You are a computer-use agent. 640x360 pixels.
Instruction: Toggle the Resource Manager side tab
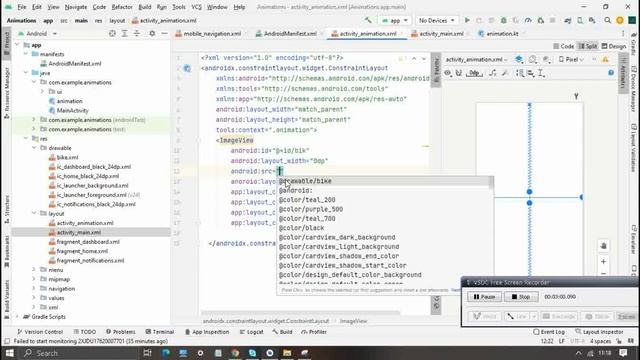click(6, 93)
